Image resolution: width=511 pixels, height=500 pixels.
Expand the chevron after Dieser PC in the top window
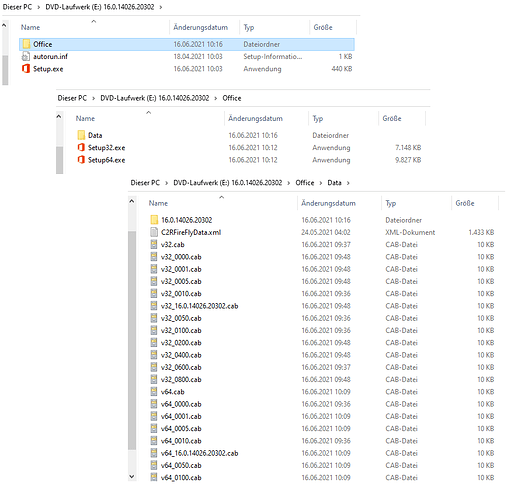pyautogui.click(x=39, y=7)
